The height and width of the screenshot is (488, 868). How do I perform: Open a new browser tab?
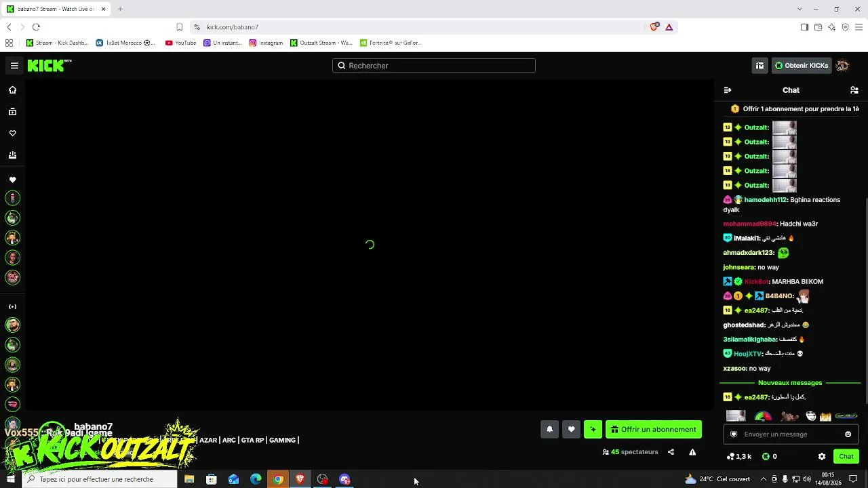point(120,9)
